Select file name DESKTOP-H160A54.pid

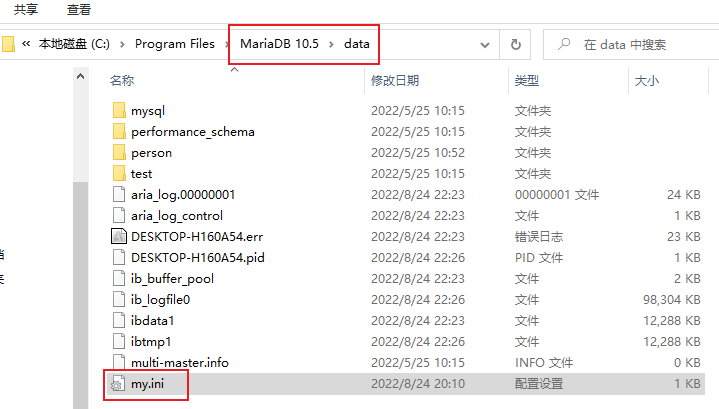[x=198, y=258]
